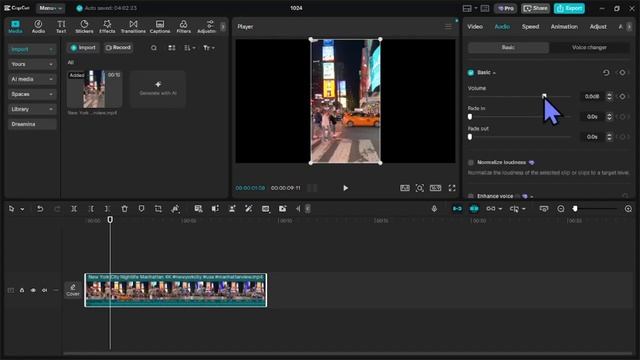Enter fullscreen in the player
Viewport: 640px width, 360px height.
[452, 188]
